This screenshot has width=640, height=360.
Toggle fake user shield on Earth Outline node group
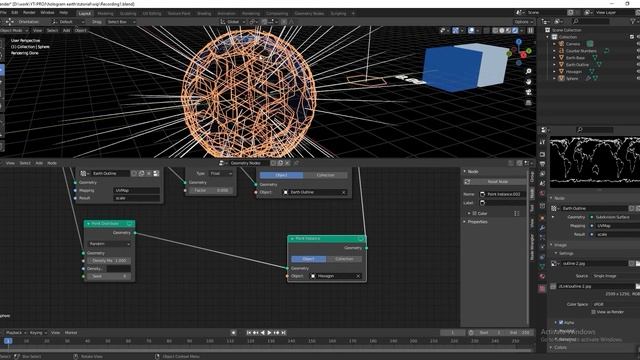tap(134, 173)
